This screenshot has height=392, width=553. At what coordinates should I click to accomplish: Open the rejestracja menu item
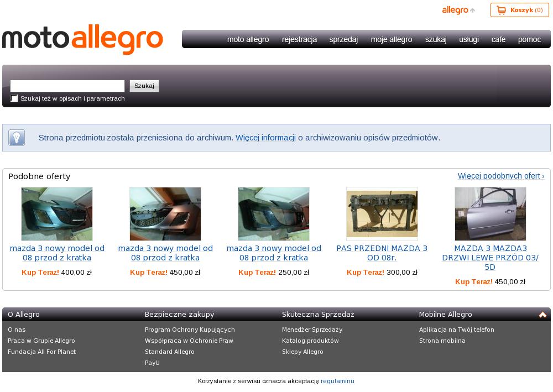point(299,39)
